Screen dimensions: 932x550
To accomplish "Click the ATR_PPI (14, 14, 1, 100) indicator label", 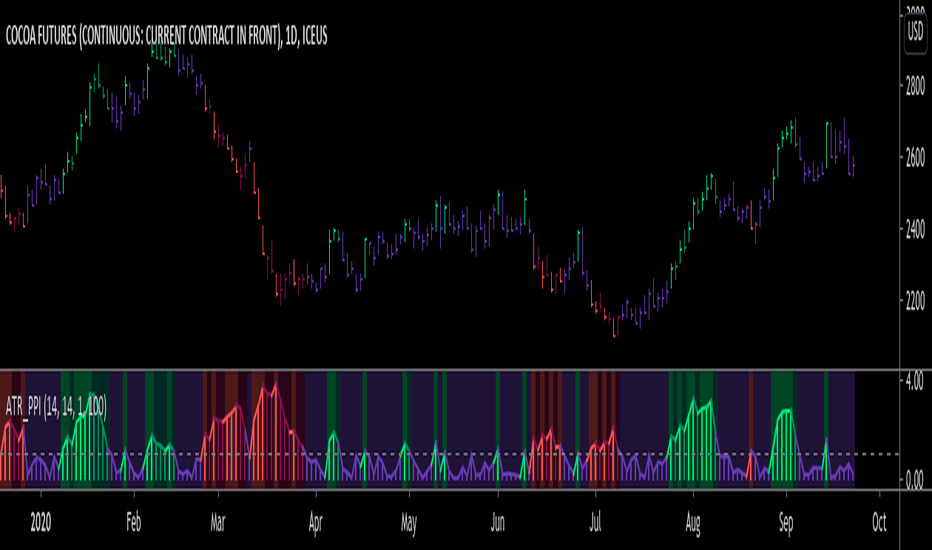I will [56, 407].
